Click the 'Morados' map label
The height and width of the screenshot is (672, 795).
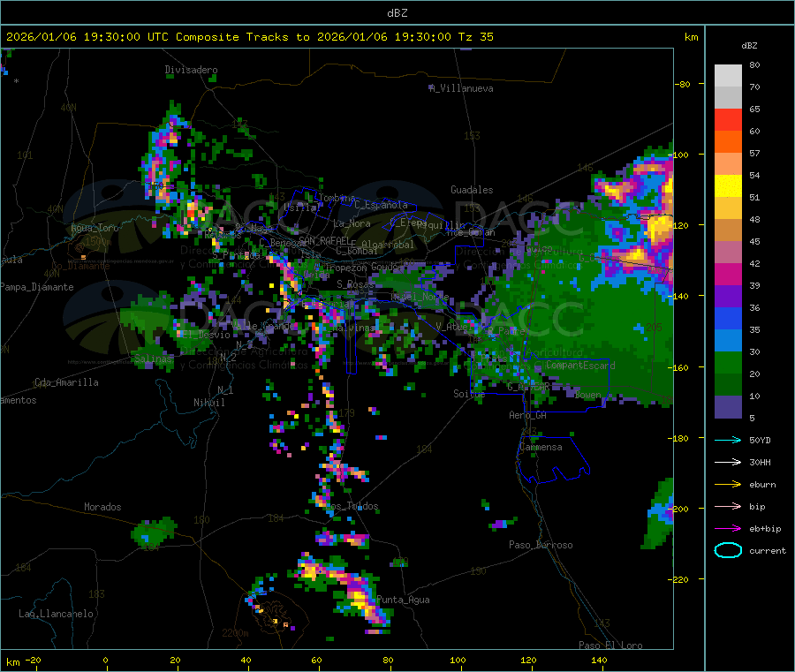click(x=103, y=507)
